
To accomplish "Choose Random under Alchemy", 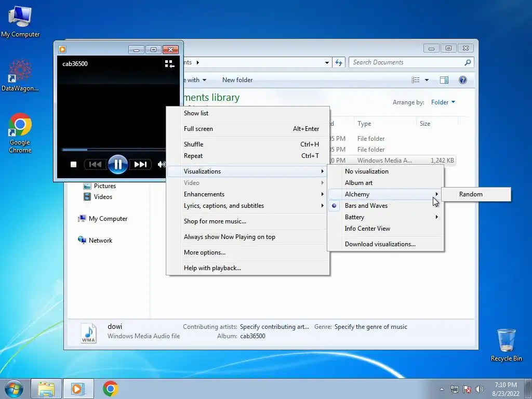I will (476, 194).
